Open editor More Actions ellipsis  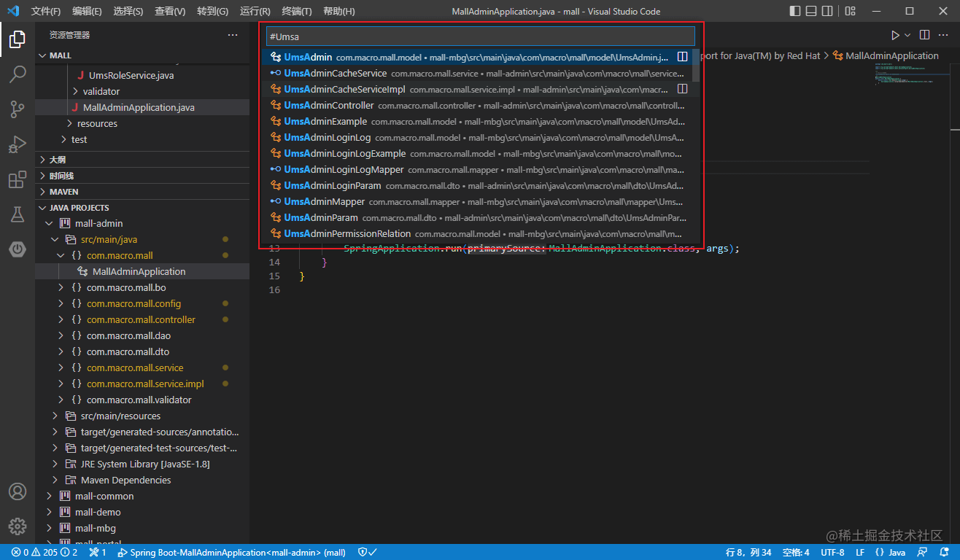click(x=944, y=35)
